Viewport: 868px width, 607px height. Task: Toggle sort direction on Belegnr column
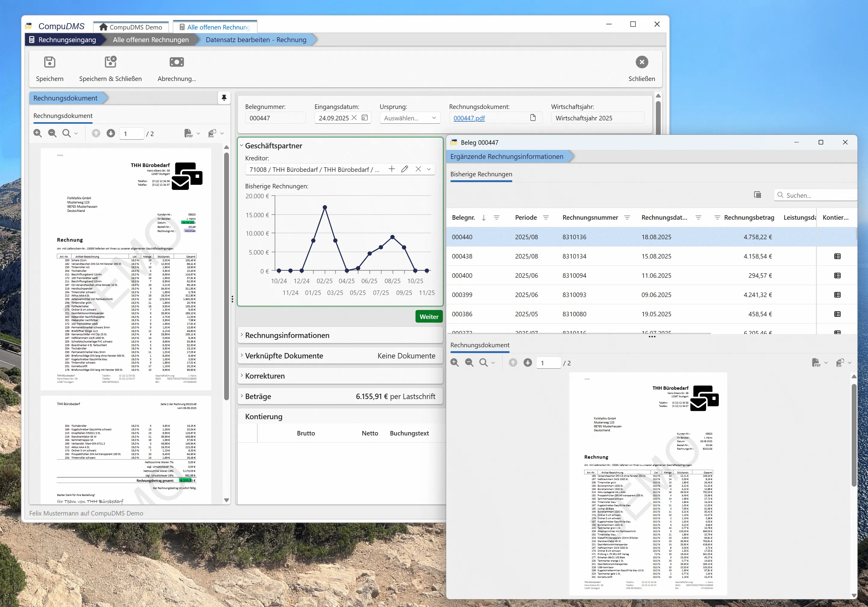coord(484,218)
